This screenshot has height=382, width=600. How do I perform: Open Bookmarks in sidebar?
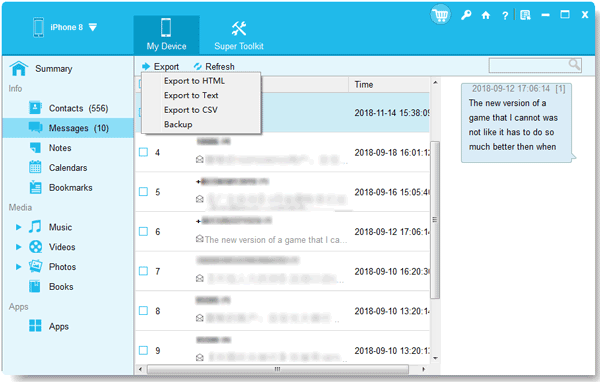coord(71,188)
